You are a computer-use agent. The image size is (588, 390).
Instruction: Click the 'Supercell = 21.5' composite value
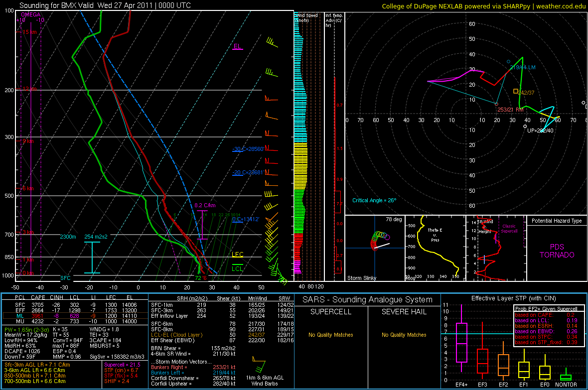coord(122,365)
